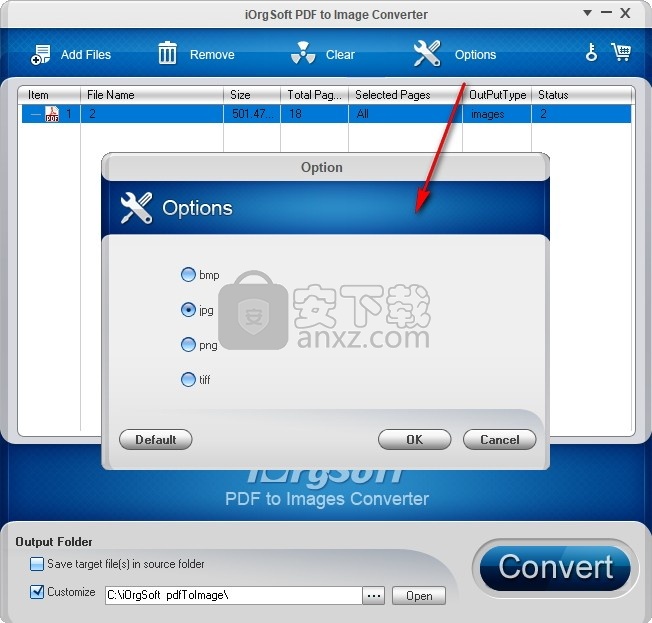Open the title bar dropdown arrow menu
Image resolution: width=652 pixels, height=623 pixels.
pyautogui.click(x=587, y=13)
